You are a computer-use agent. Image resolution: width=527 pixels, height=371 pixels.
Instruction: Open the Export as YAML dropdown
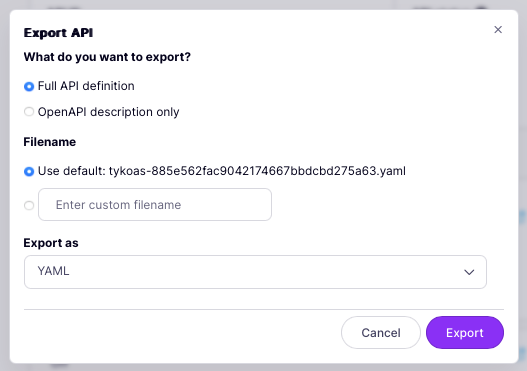point(255,272)
